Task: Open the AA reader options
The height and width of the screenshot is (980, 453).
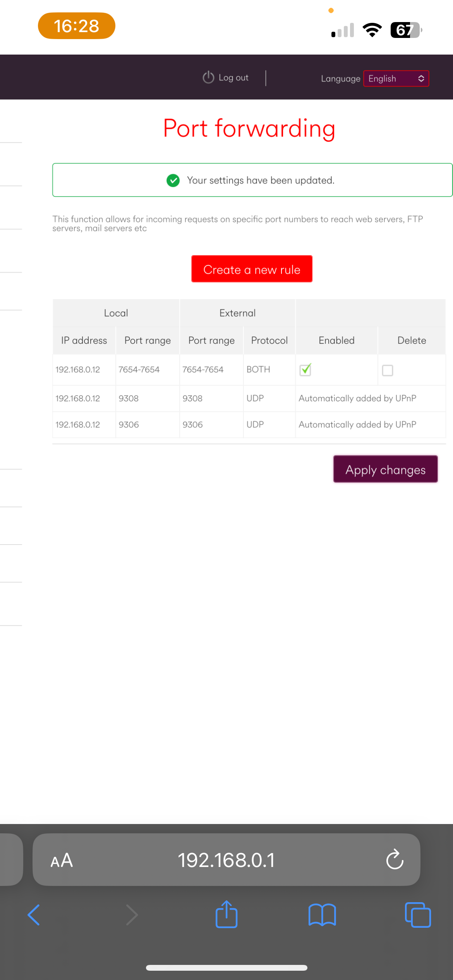Action: click(x=62, y=860)
